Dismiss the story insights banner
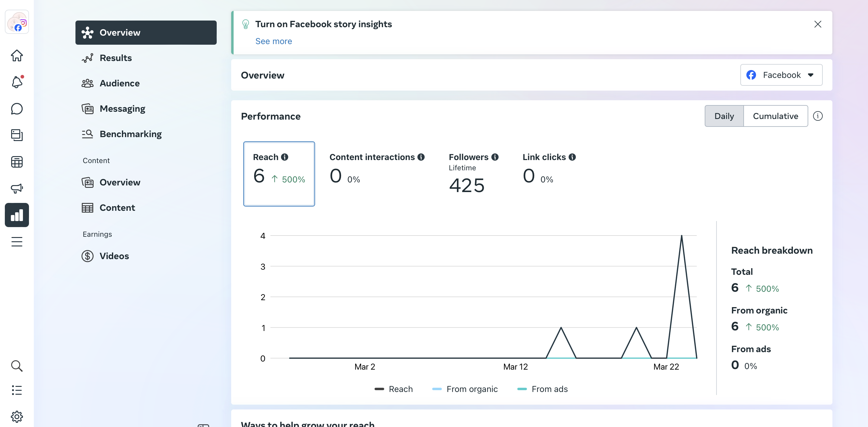 (x=818, y=24)
